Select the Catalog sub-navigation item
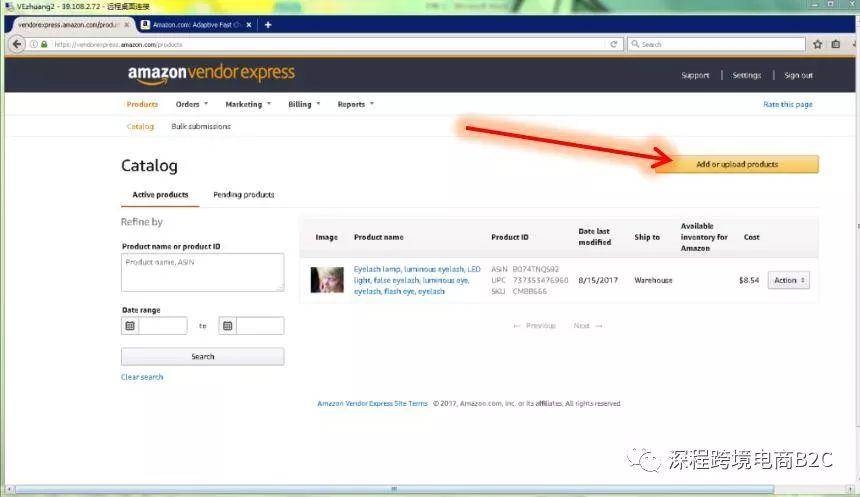 point(140,127)
